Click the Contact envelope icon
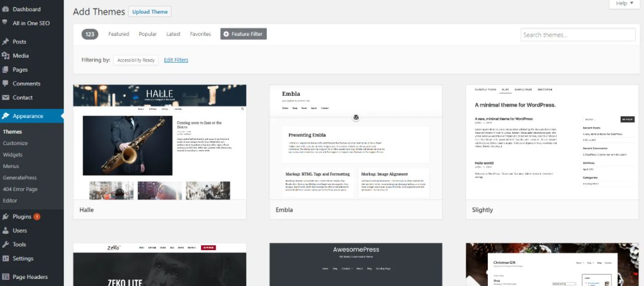Image resolution: width=644 pixels, height=286 pixels. pos(5,98)
